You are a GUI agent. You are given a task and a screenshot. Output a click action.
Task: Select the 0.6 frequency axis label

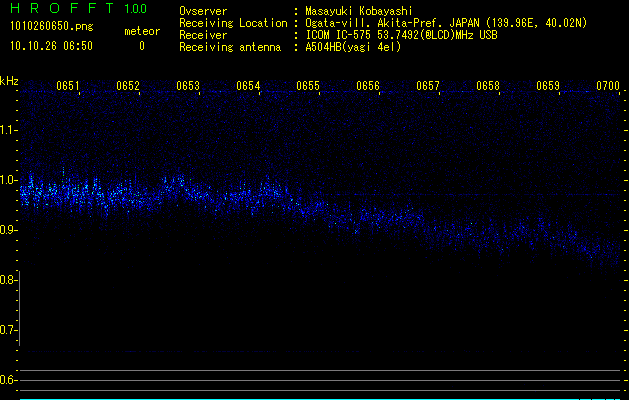(9, 379)
